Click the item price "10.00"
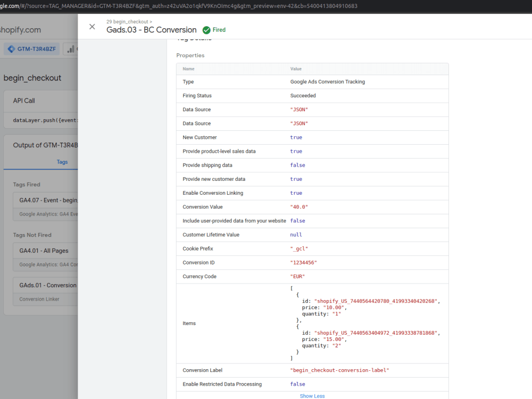 (x=334, y=307)
